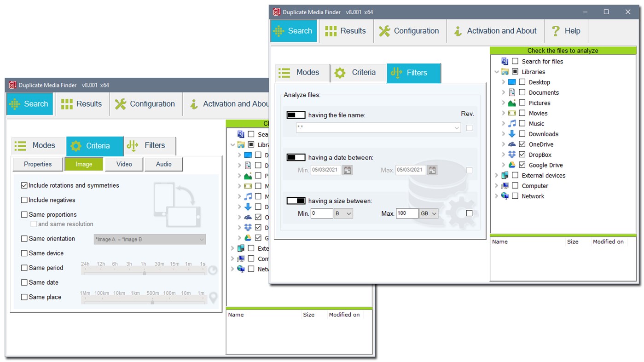The image size is (644, 362).
Task: Open the file name pattern dropdown
Action: [456, 128]
